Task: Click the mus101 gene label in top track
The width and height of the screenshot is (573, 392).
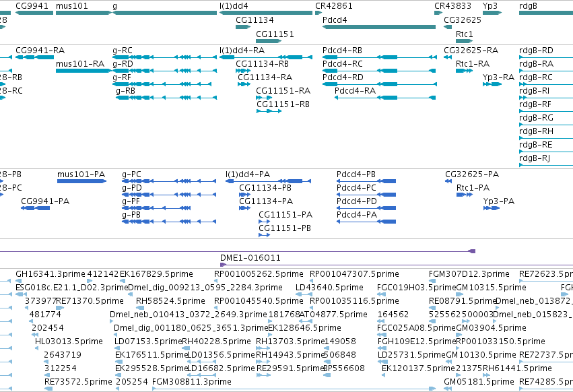Action: tap(72, 6)
